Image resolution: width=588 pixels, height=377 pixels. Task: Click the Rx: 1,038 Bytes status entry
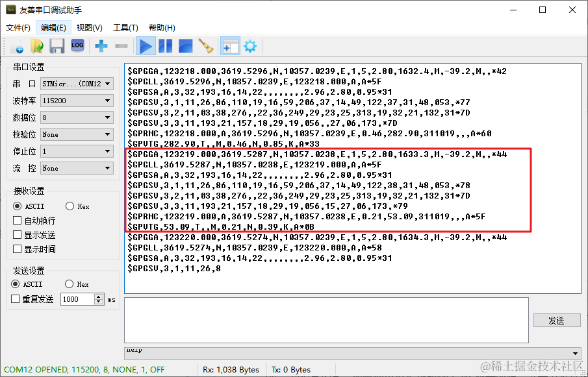click(x=231, y=369)
